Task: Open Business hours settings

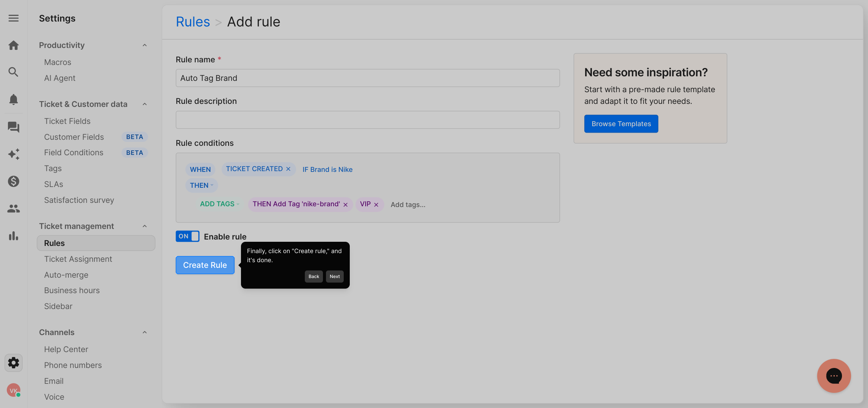Action: coord(72,291)
